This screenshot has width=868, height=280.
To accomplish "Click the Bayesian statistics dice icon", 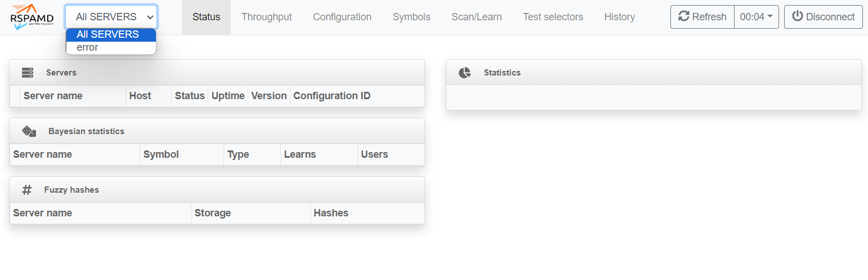I will (29, 131).
